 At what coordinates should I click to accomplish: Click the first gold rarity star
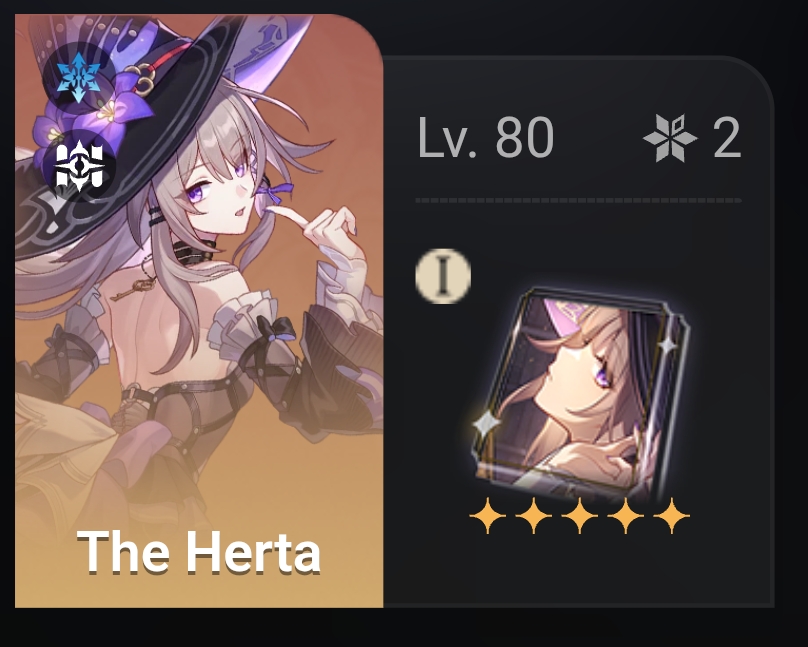click(x=487, y=515)
